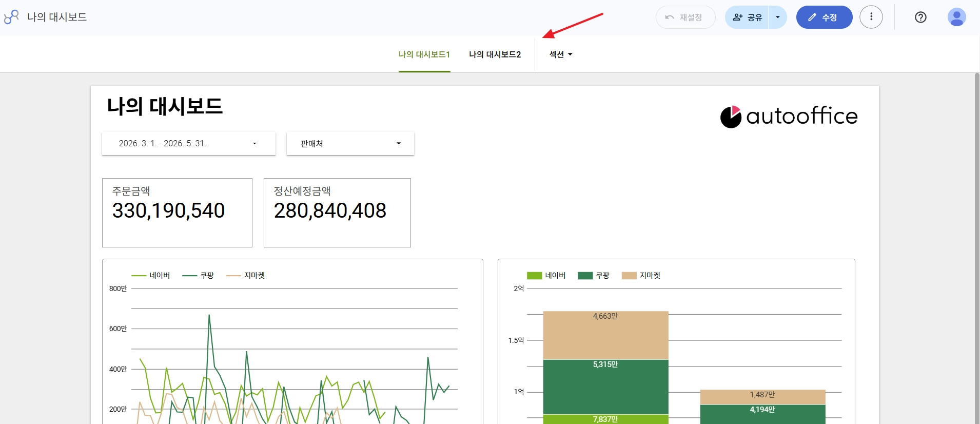Click the 공유 share button
Image resolution: width=980 pixels, height=424 pixels.
(747, 17)
